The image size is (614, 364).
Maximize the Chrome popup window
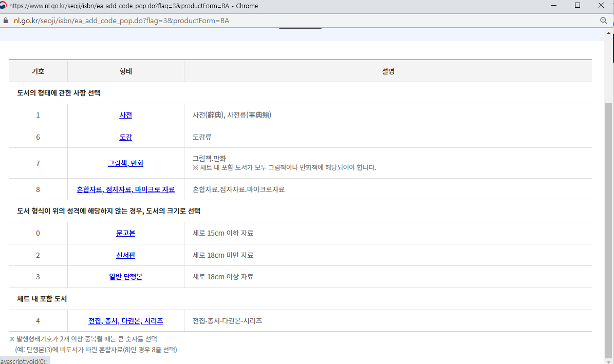577,6
